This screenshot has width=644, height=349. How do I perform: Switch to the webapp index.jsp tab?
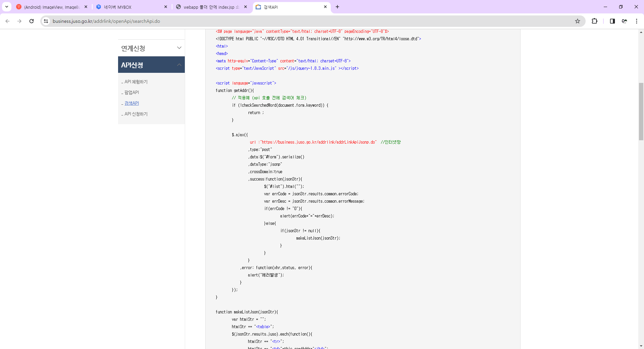click(211, 7)
